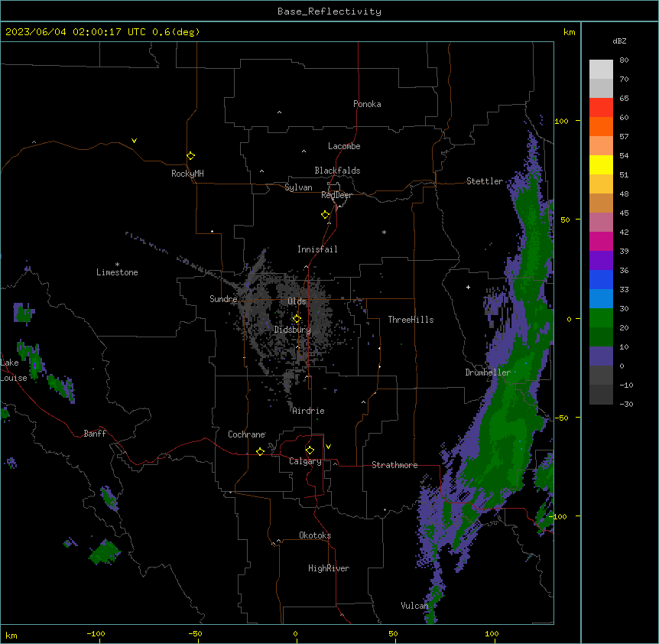This screenshot has height=644, width=659.
Task: Click the Sylvan label on map
Action: [298, 187]
